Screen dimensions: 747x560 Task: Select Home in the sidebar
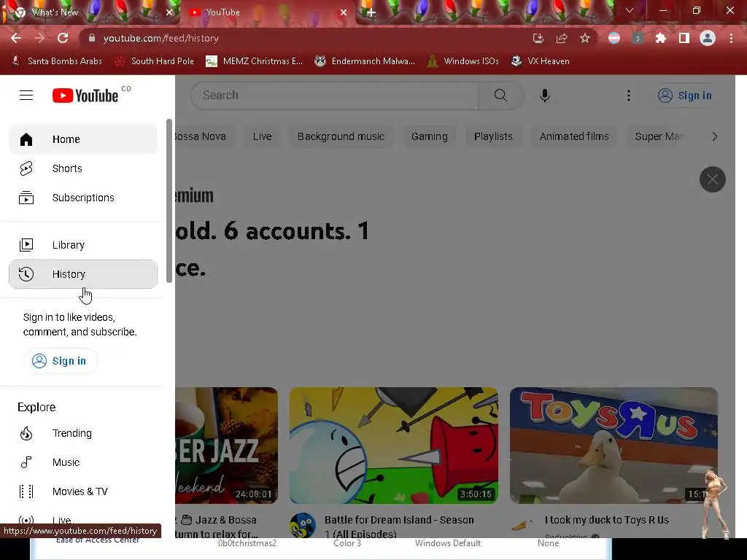click(x=83, y=139)
